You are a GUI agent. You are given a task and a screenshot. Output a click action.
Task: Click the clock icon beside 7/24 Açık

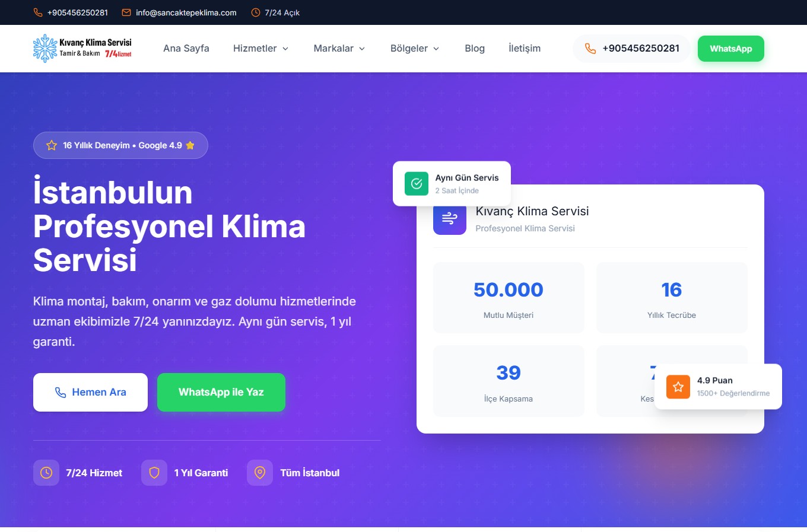pyautogui.click(x=255, y=12)
